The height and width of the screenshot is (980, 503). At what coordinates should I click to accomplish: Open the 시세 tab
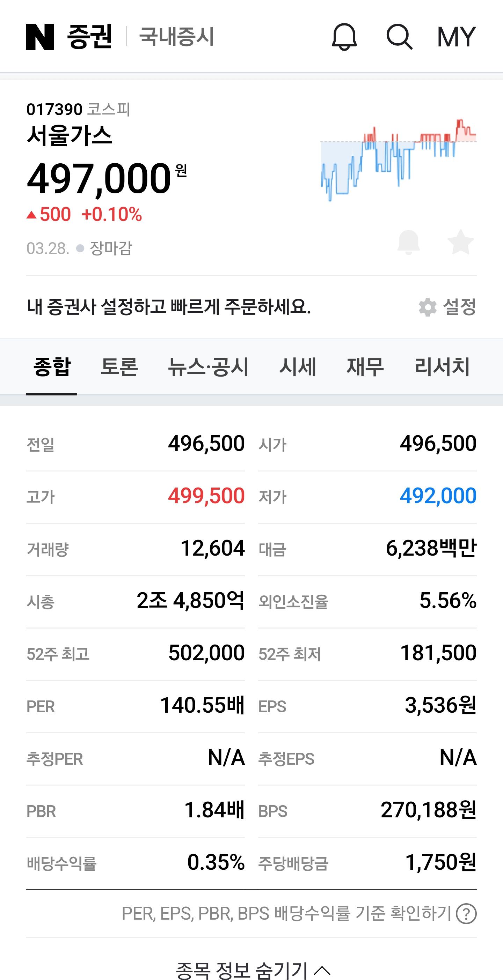tap(297, 367)
